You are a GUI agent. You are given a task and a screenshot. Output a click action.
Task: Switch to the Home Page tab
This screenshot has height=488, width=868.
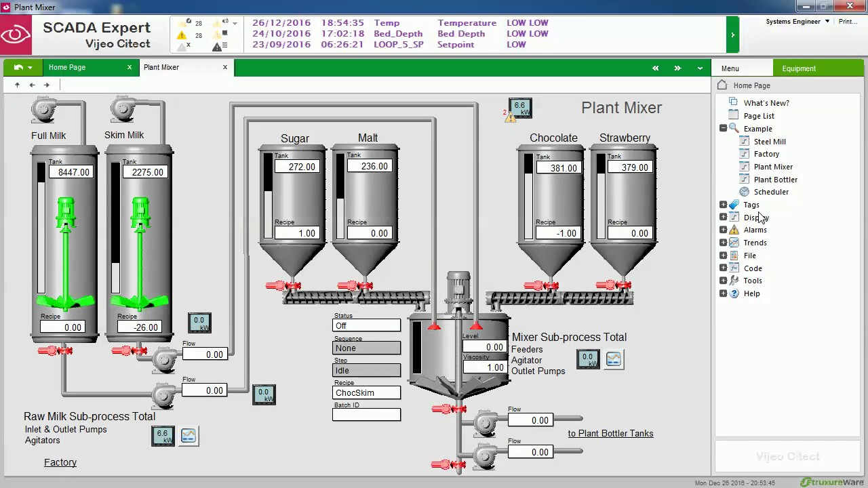[67, 68]
